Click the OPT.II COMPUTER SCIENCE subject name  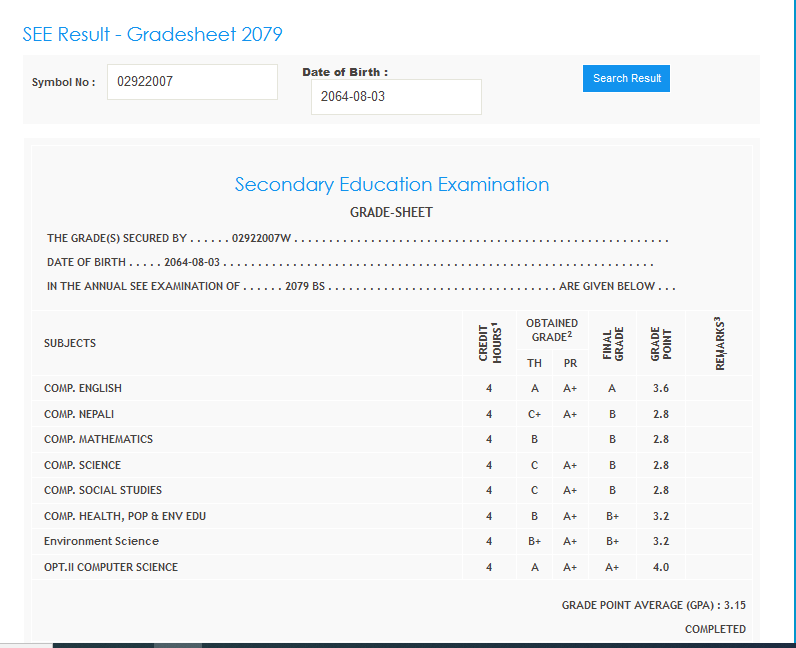(x=111, y=567)
